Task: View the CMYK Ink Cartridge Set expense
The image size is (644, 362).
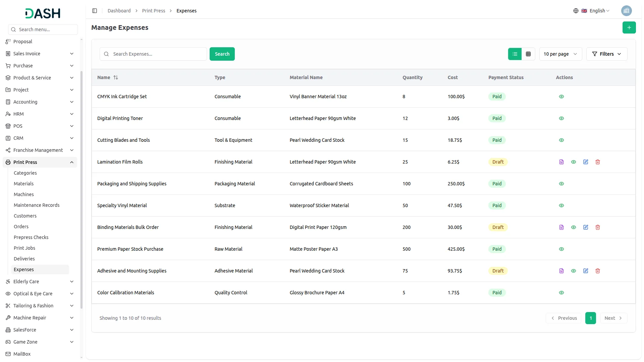Action: click(561, 97)
